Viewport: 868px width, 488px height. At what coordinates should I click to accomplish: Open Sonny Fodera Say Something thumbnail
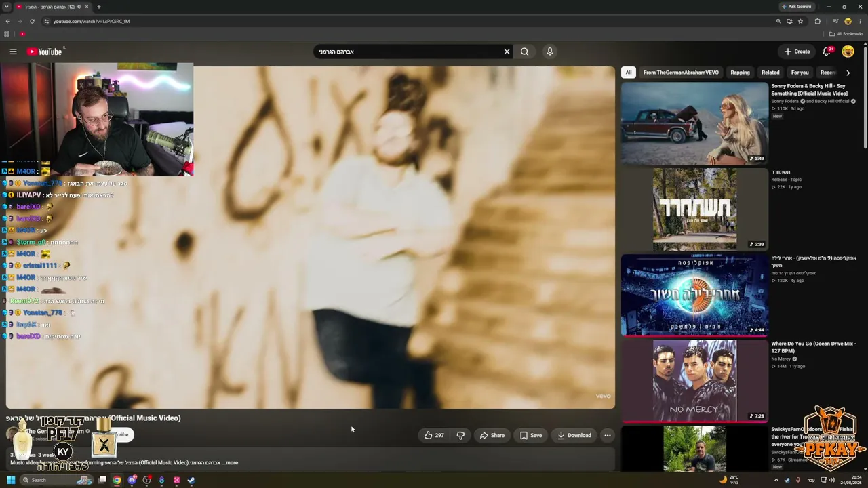(x=694, y=123)
